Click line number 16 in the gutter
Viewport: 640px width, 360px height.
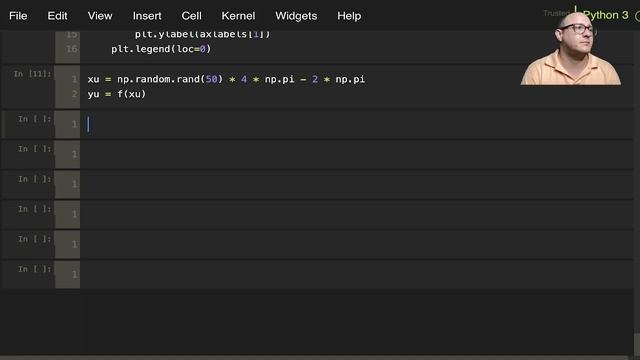pyautogui.click(x=71, y=49)
